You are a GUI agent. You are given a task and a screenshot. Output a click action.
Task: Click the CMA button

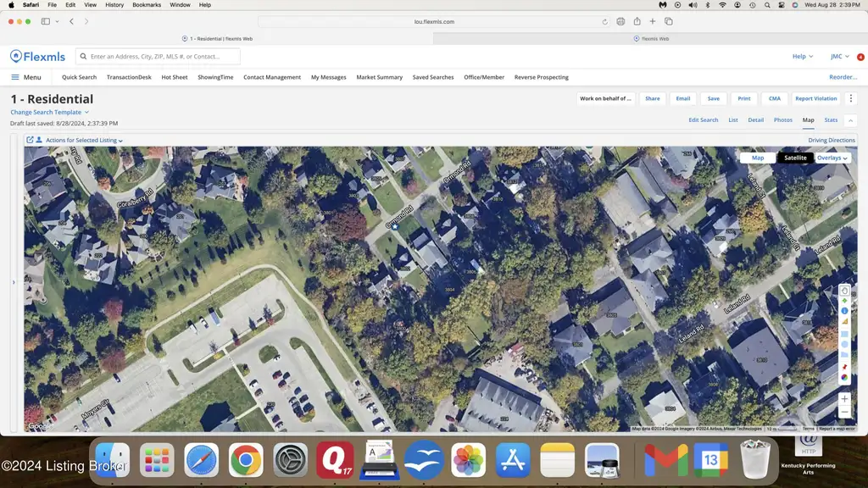click(775, 98)
